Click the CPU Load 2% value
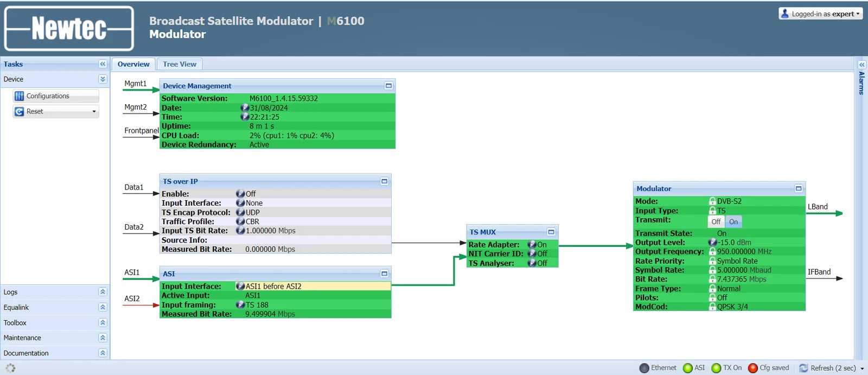Viewport: 868px width, 375px height. (292, 135)
